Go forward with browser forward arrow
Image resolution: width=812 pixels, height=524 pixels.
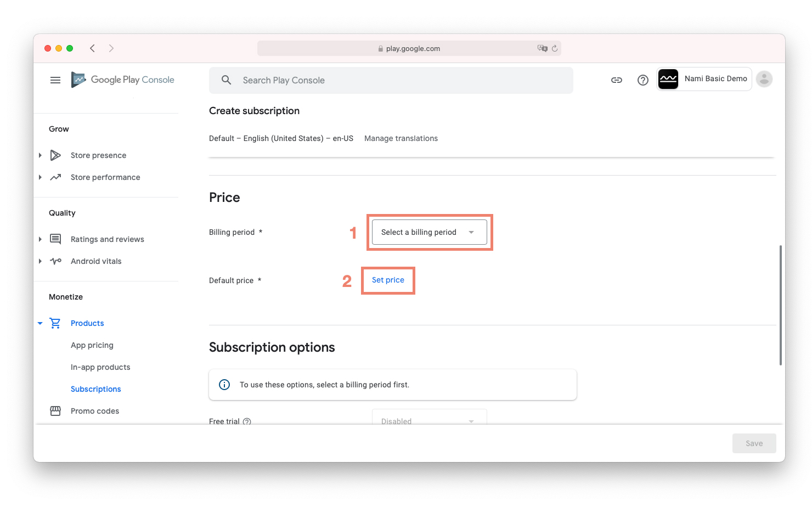coord(111,48)
